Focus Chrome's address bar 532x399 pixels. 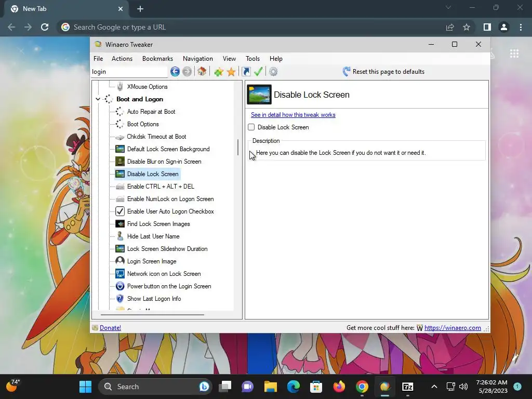(x=251, y=27)
